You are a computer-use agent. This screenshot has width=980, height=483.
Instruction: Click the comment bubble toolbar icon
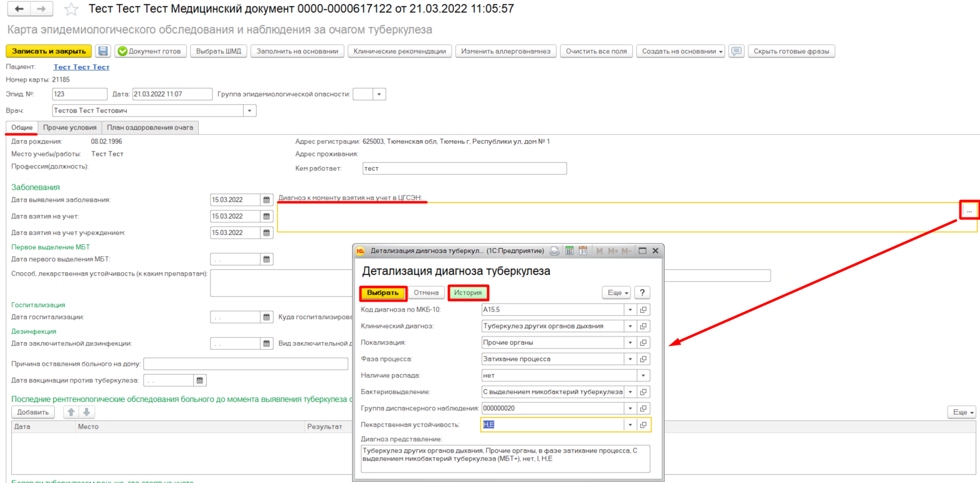[x=736, y=51]
